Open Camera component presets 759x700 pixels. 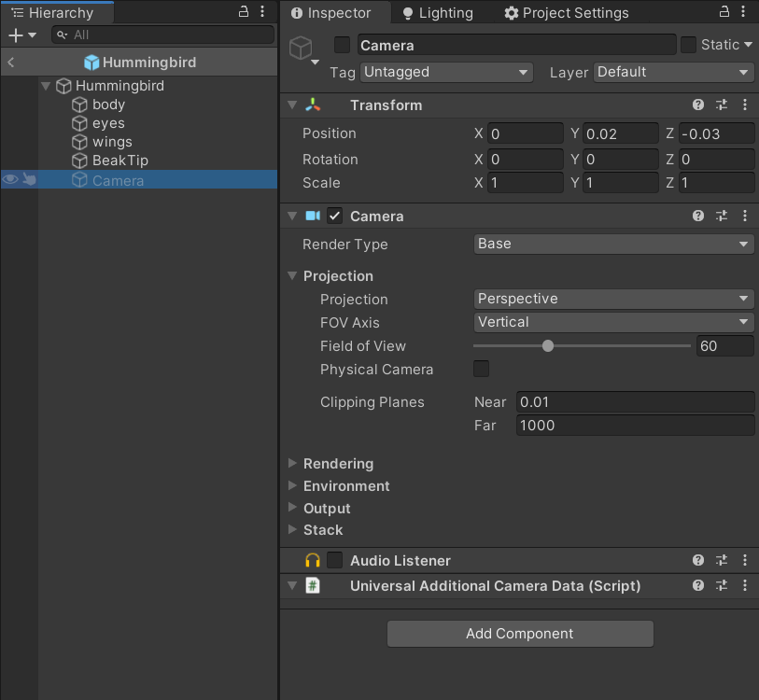pyautogui.click(x=722, y=216)
